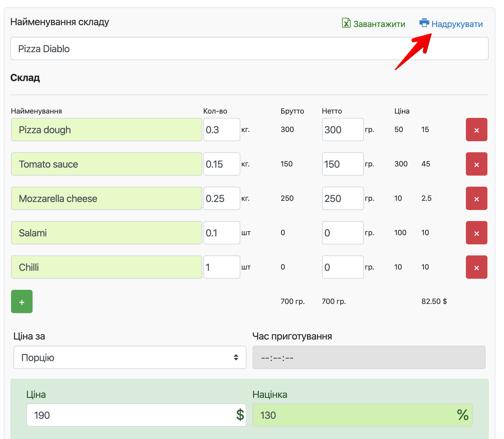Image resolution: width=504 pixels, height=439 pixels.
Task: Click the printer icon
Action: coord(424,23)
